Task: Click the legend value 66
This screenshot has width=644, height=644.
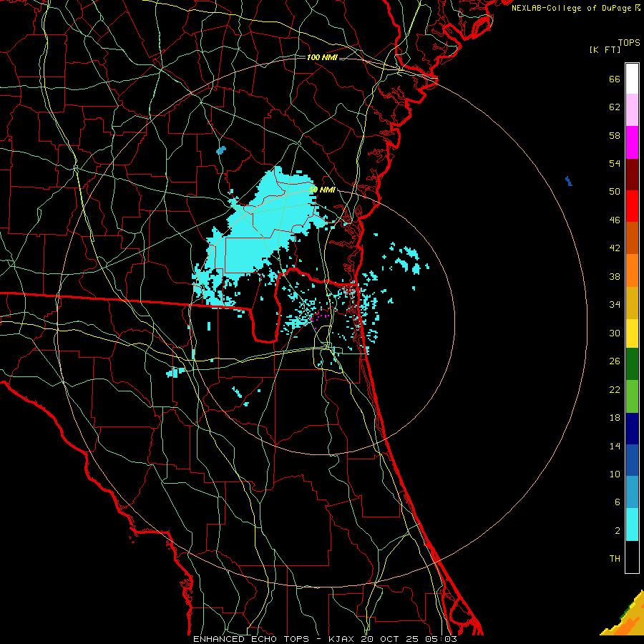Action: click(x=615, y=79)
